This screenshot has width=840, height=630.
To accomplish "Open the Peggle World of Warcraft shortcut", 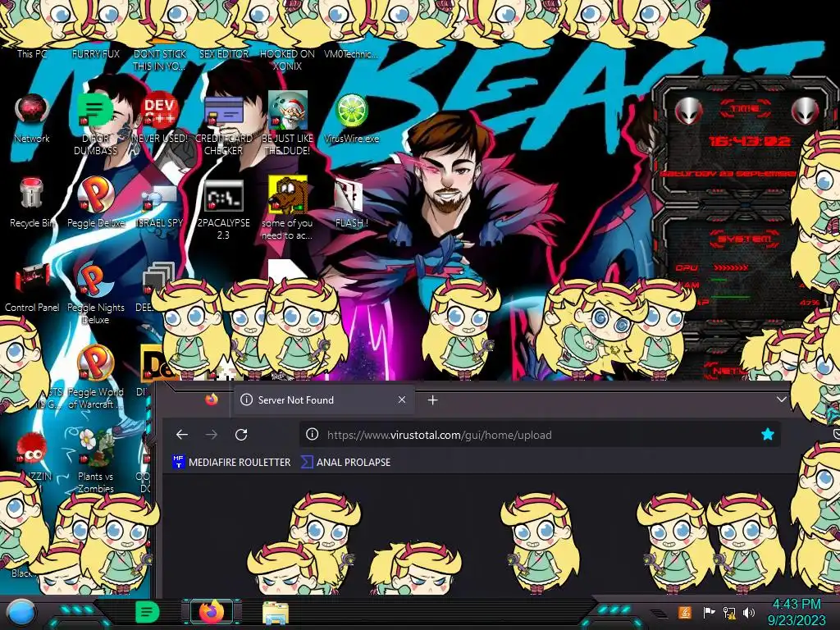I will click(x=95, y=377).
